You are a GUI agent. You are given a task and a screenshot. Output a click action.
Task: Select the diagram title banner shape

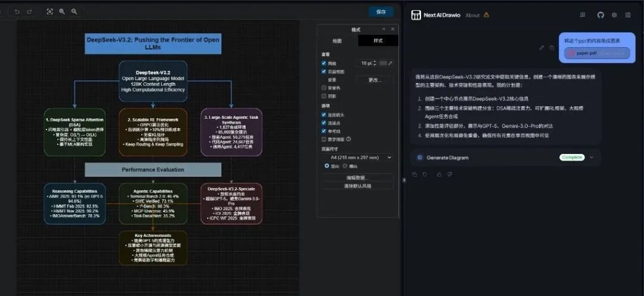click(x=153, y=44)
